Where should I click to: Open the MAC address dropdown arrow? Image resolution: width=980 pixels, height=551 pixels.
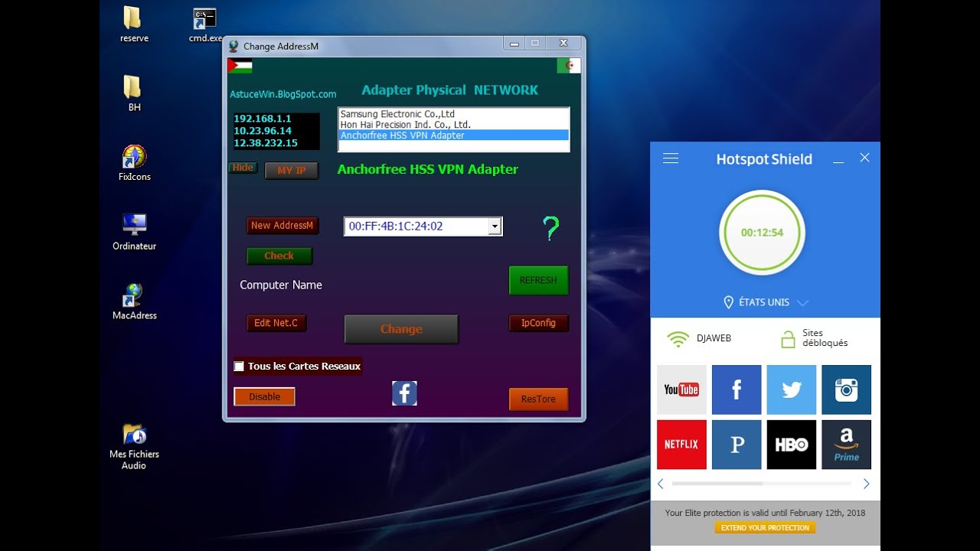[495, 227]
